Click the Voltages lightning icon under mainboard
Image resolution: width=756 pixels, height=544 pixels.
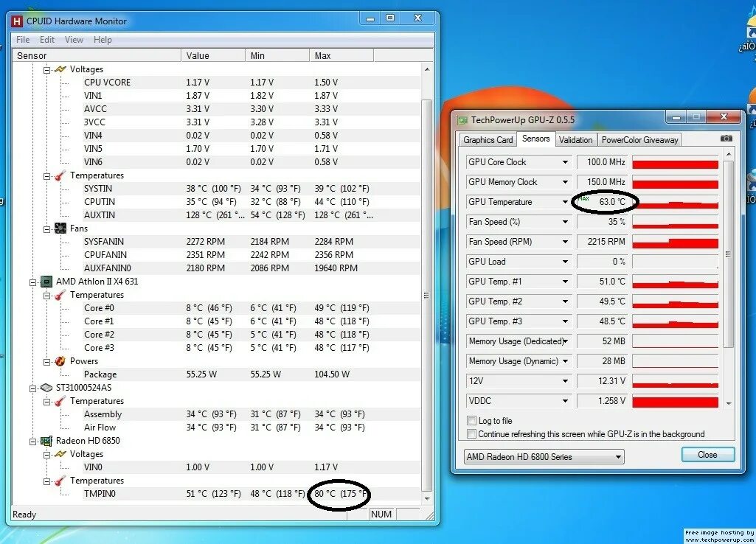click(60, 69)
